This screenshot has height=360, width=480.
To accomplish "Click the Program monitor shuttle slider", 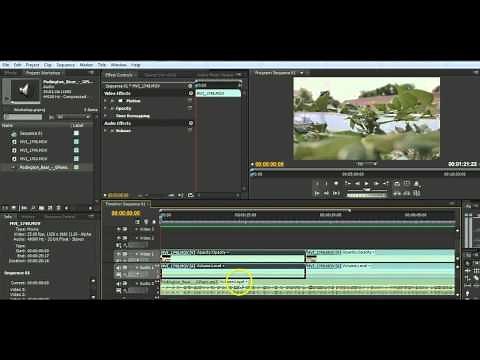I will pos(367,190).
